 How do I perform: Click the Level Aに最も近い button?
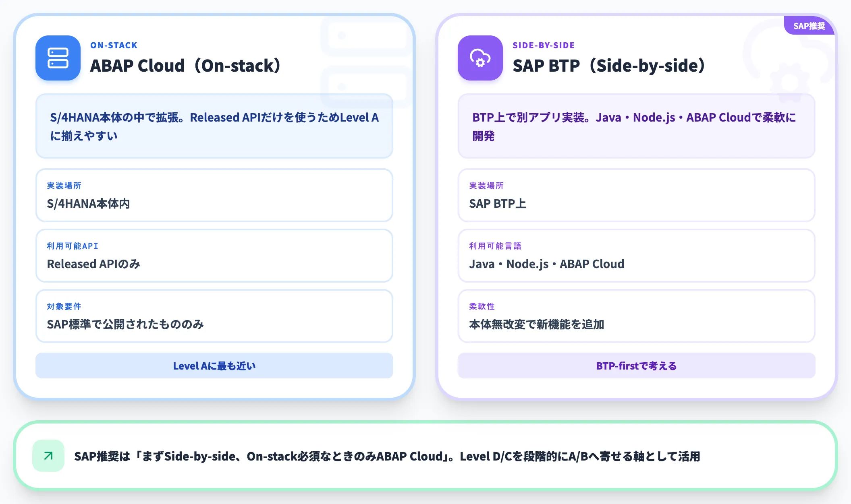point(214,366)
